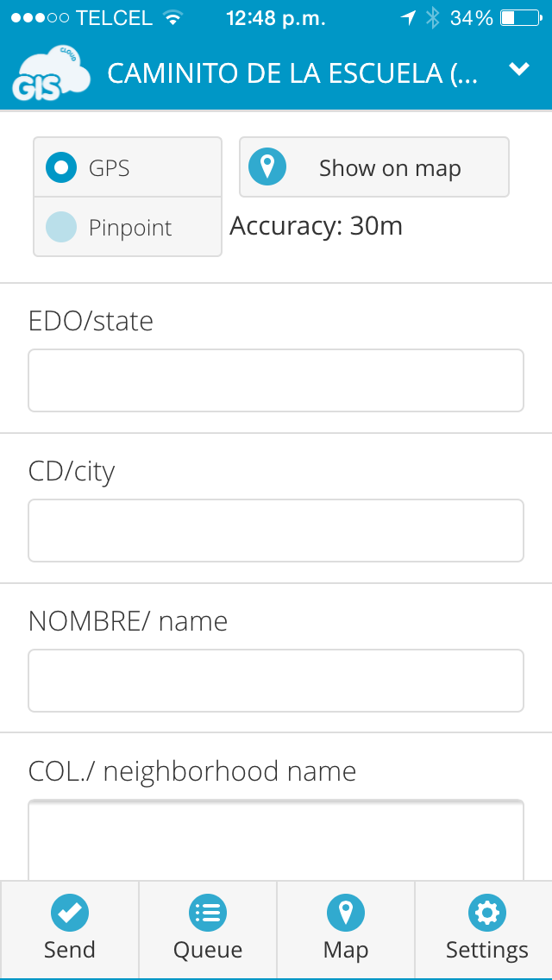The height and width of the screenshot is (980, 552).
Task: Tap the location pin icon on Show on map
Action: (x=267, y=167)
